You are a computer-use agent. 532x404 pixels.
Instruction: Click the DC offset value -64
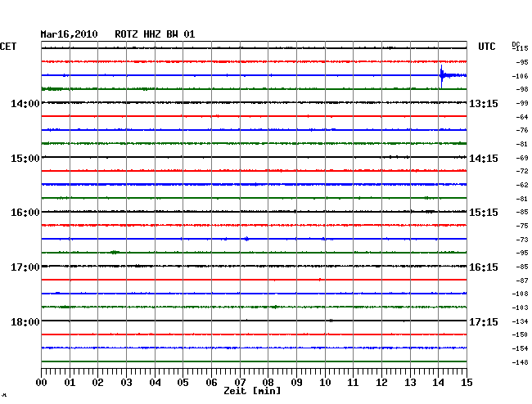(522, 117)
